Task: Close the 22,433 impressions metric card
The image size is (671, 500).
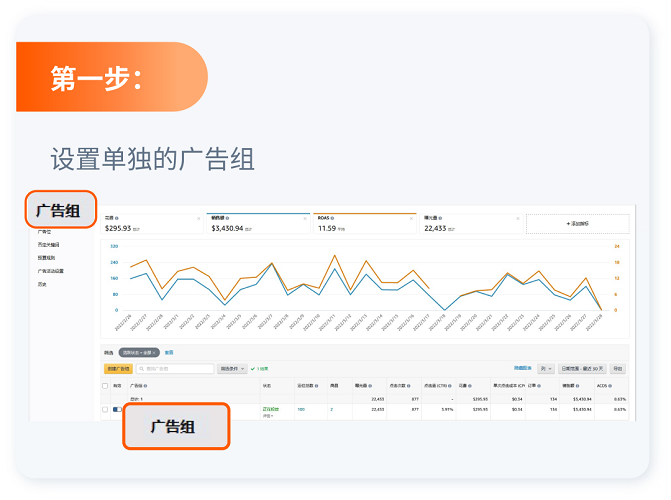Action: (x=518, y=219)
